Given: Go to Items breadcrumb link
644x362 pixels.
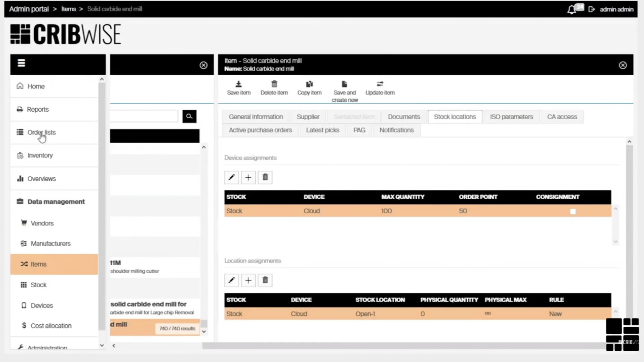Looking at the screenshot, I should [69, 9].
